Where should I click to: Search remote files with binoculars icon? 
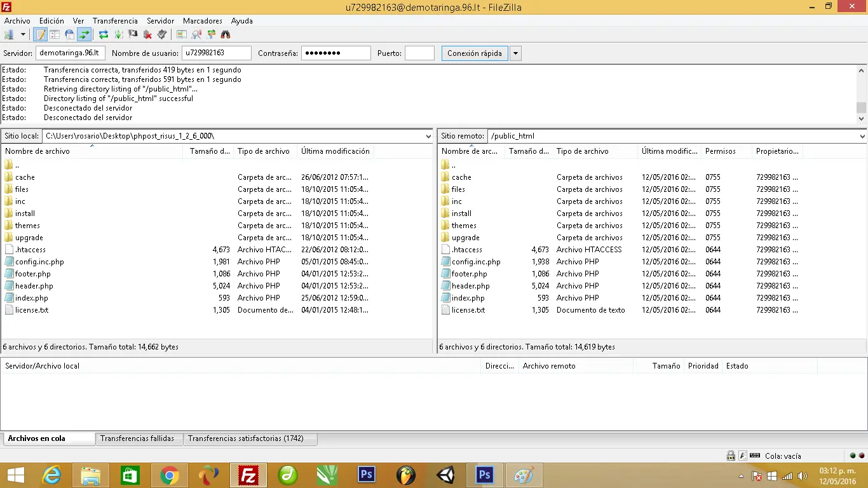(226, 34)
